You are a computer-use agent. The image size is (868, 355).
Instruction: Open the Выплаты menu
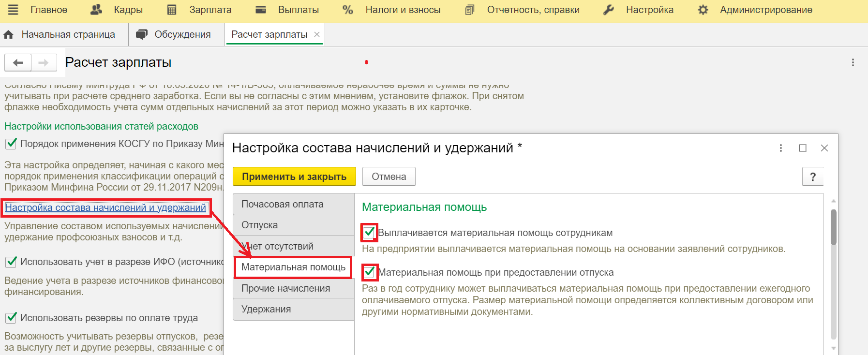[299, 10]
